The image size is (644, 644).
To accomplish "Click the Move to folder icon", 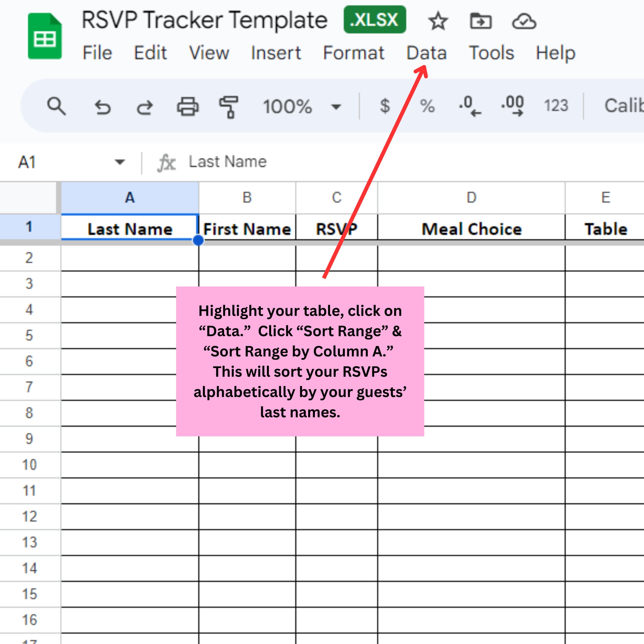I will pos(481,21).
